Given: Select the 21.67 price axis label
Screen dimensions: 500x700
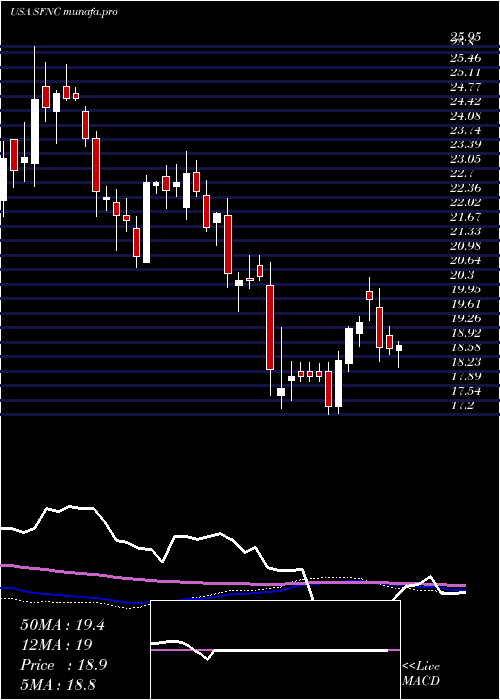Looking at the screenshot, I should (466, 217).
